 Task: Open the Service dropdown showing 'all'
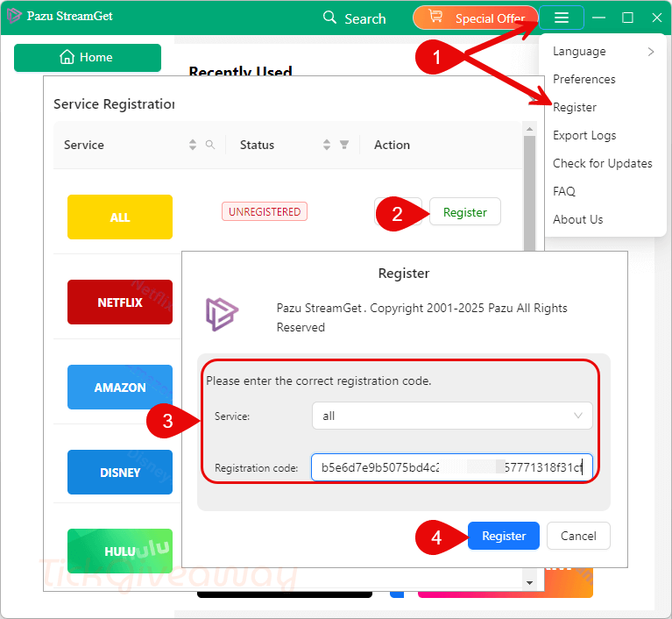(x=452, y=416)
